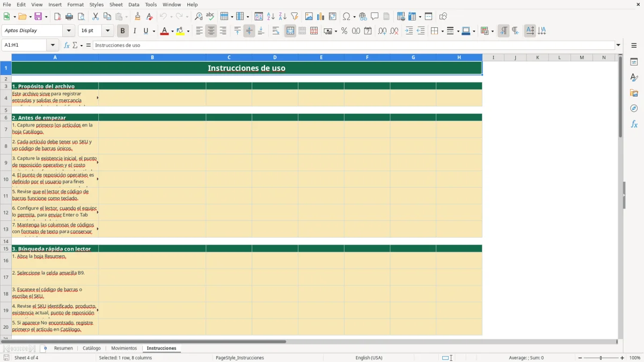Screen dimensions: 644x362
Task: Run the Spelling check icon
Action: 210,17
